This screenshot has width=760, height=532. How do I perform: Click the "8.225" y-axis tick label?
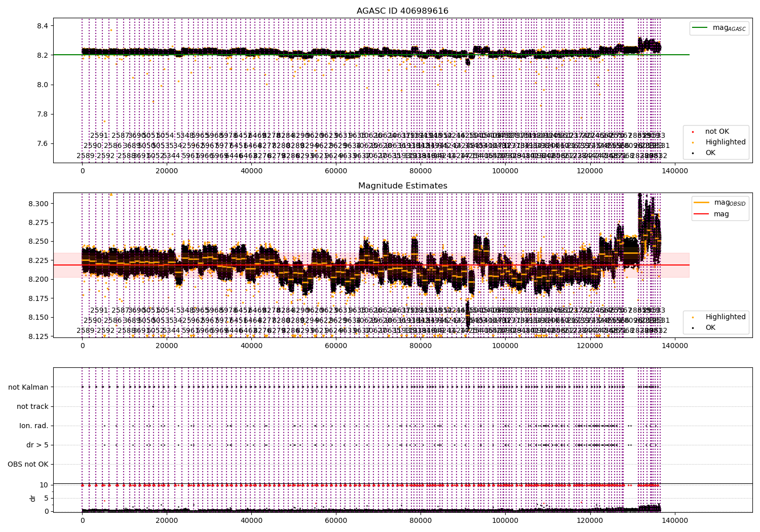coord(38,260)
